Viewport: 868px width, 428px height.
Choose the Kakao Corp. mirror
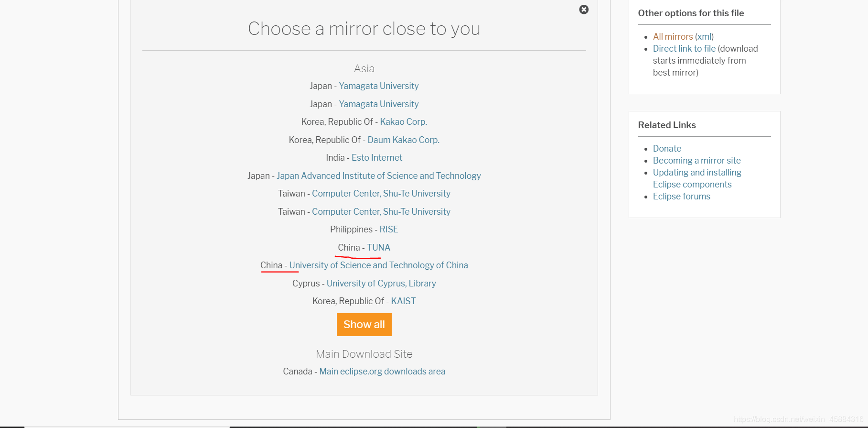pos(403,122)
